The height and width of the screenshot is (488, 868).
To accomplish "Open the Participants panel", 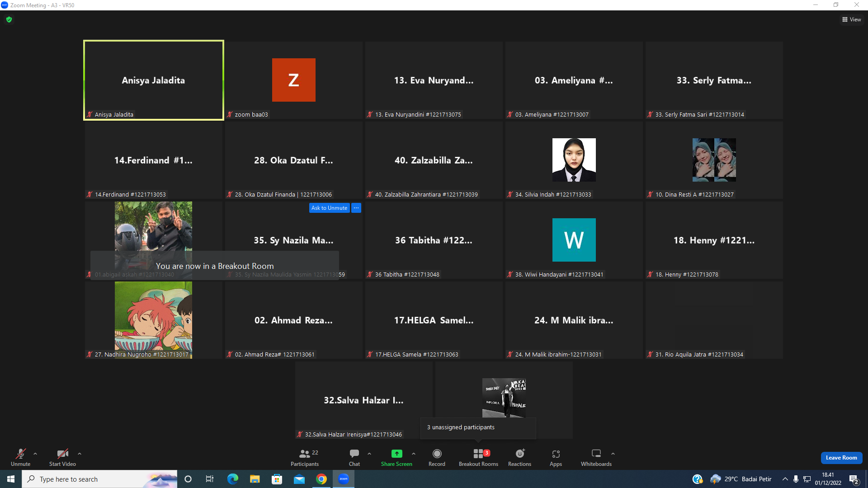I will [305, 457].
